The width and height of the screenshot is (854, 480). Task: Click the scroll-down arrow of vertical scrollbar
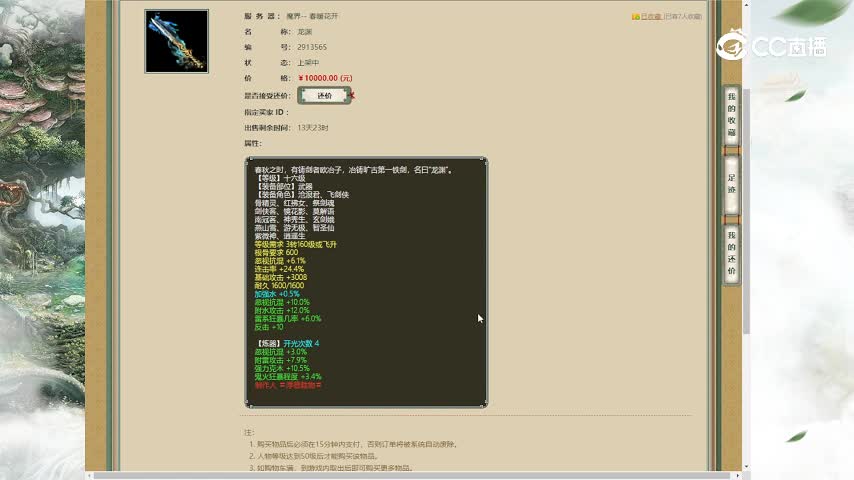(746, 467)
